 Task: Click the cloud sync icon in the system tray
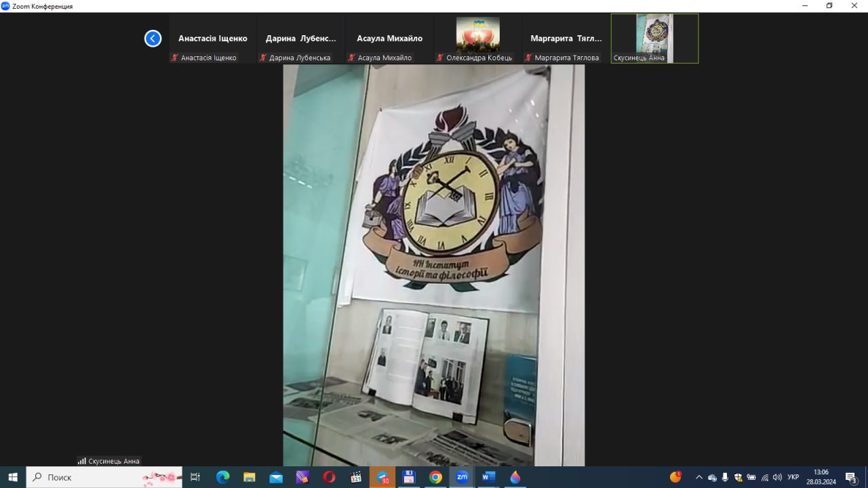pos(712,477)
